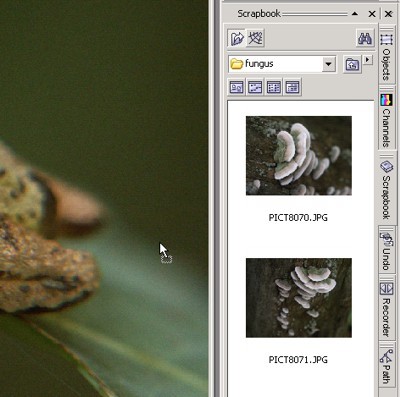Switch Scrapbook to details view

pos(293,87)
